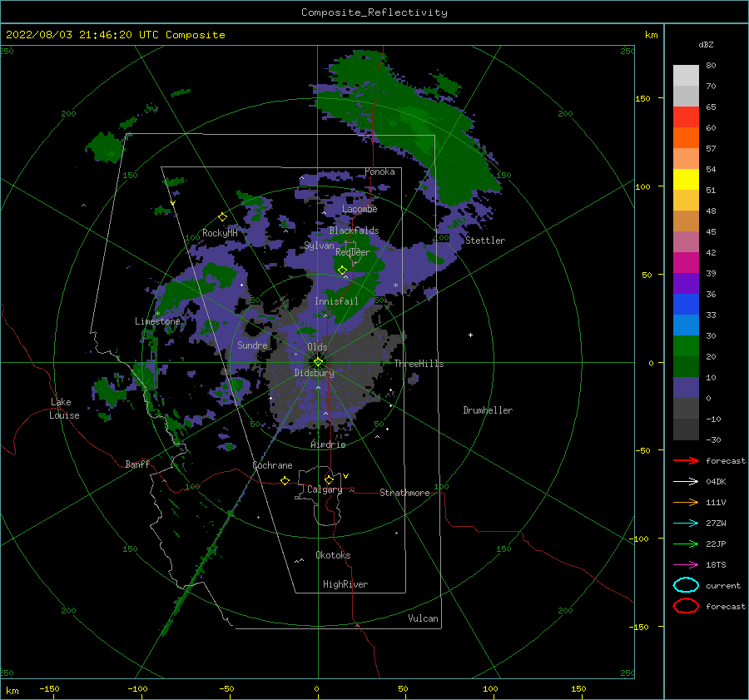
Task: Select the Blackfalds label
Action: coord(354,231)
